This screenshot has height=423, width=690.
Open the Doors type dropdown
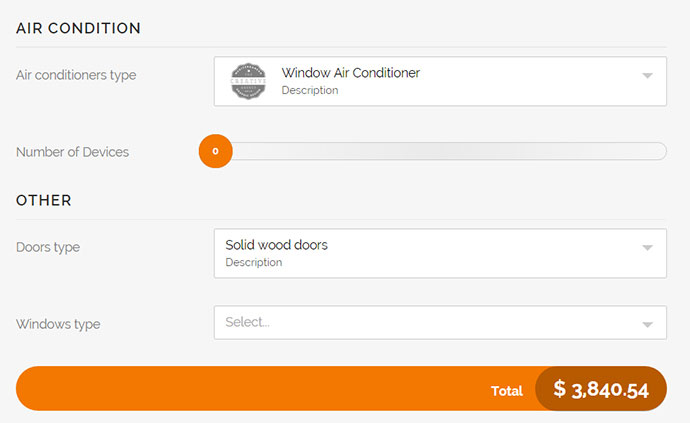point(440,253)
